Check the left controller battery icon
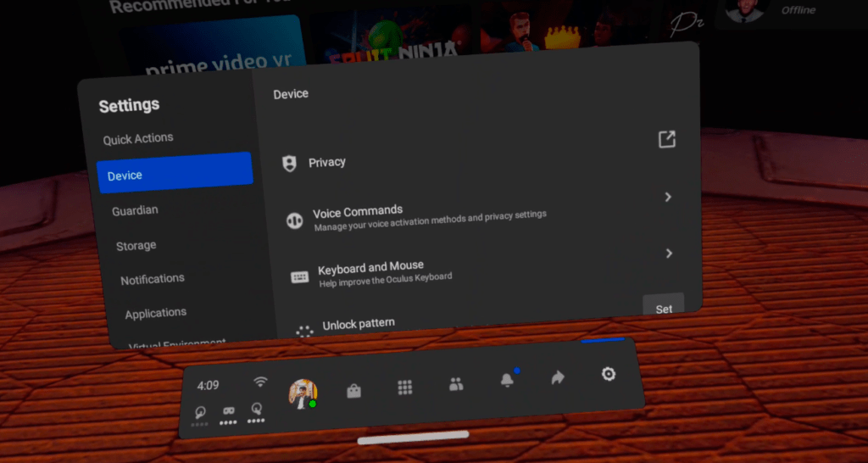 point(200,416)
